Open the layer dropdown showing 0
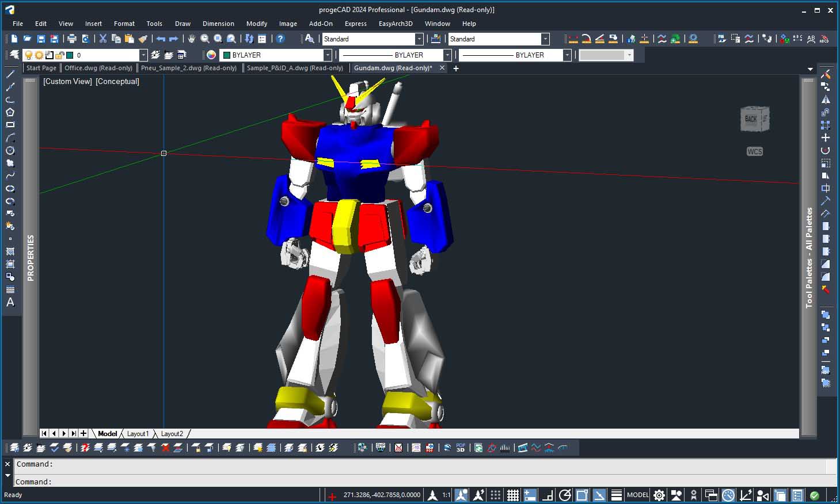This screenshot has width=840, height=504. click(143, 55)
